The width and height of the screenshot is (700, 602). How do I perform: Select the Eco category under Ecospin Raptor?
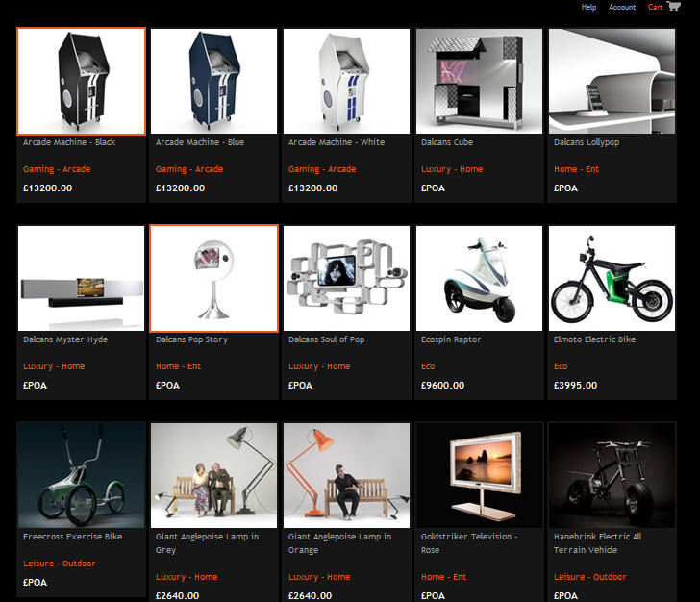coord(428,366)
